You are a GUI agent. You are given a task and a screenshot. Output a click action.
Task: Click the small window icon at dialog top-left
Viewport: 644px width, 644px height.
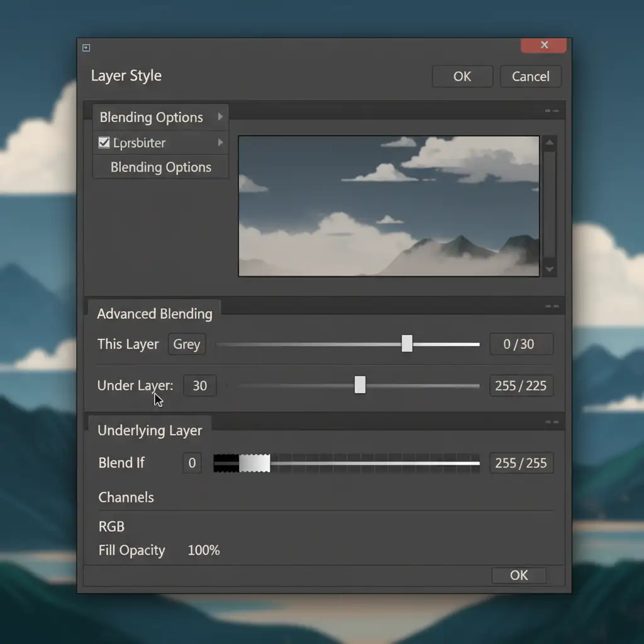click(x=86, y=47)
